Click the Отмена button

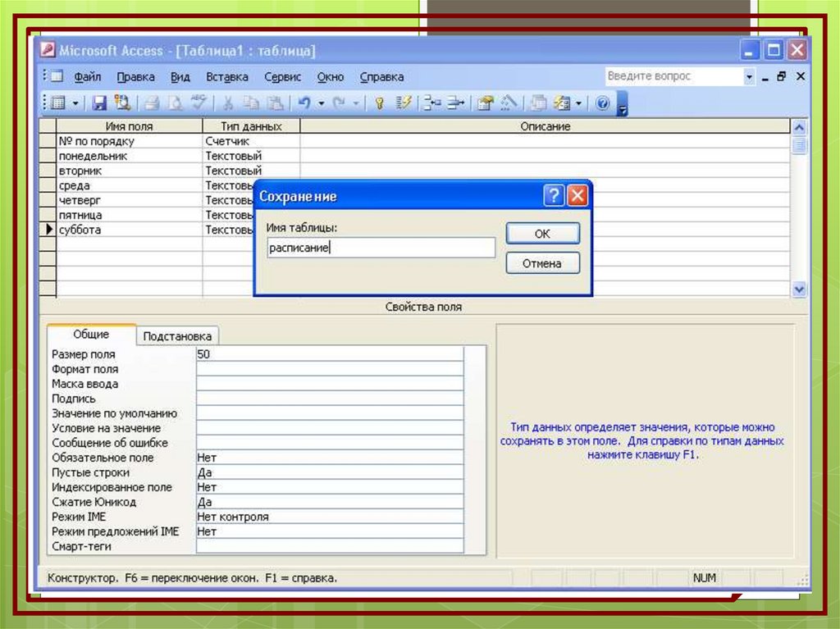pos(542,263)
